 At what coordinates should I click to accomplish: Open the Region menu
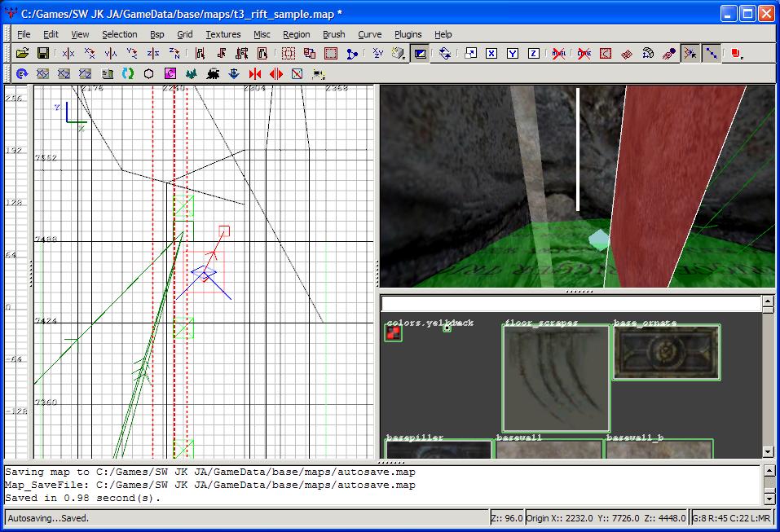(297, 34)
